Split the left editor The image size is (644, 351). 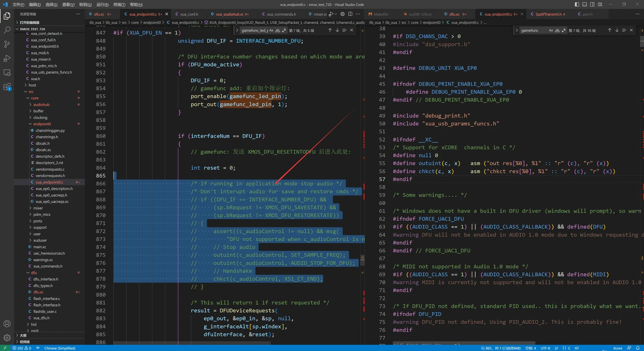pos(350,14)
